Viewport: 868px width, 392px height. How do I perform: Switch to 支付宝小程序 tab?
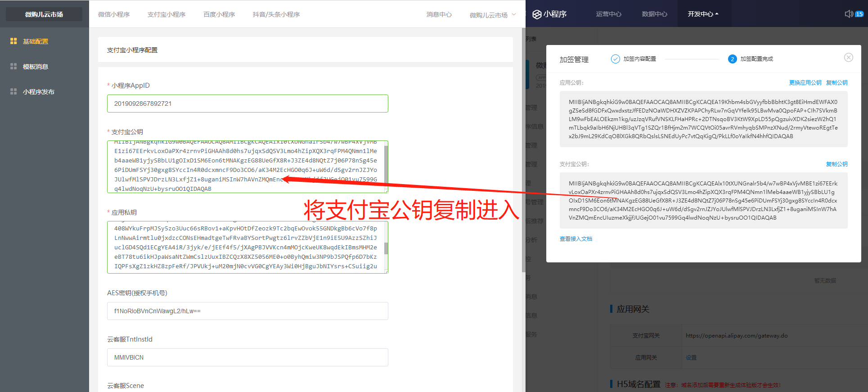[166, 14]
